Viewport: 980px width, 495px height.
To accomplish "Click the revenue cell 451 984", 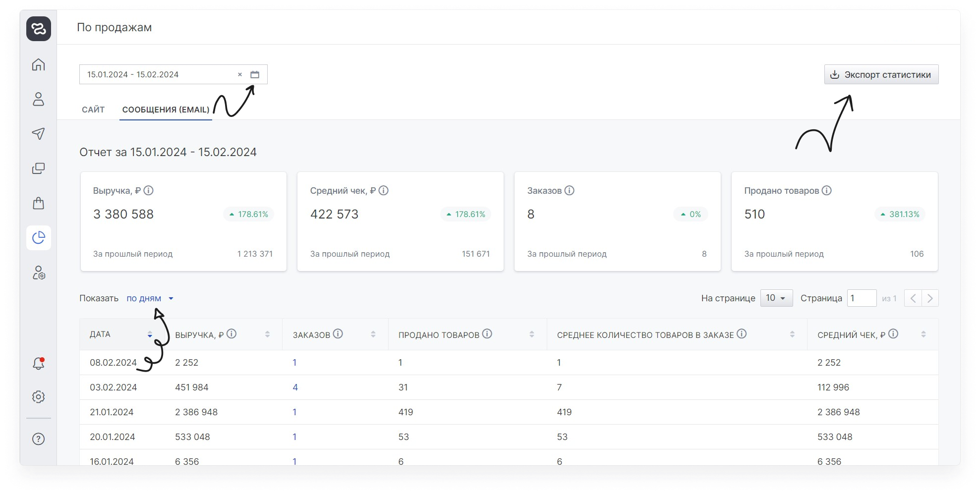I will tap(192, 387).
